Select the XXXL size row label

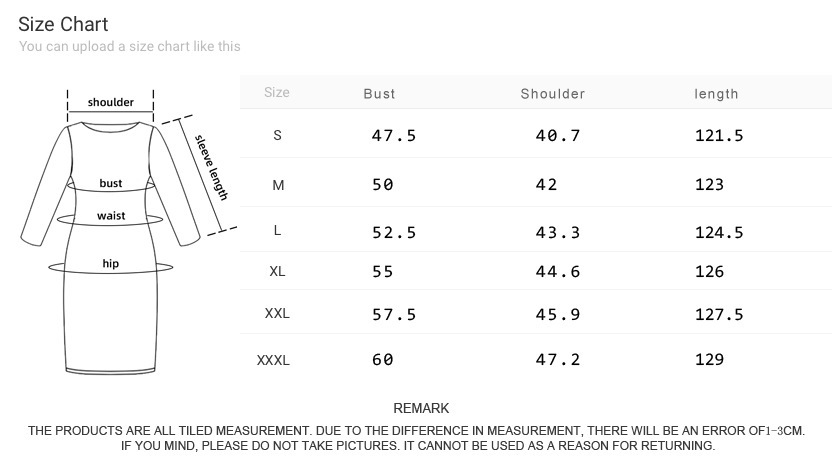tap(273, 360)
